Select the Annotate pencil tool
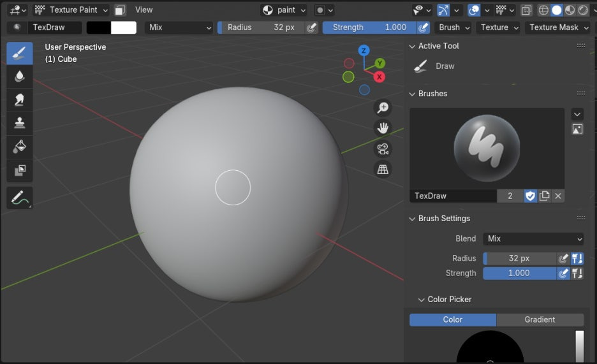The image size is (597, 364). [x=19, y=198]
